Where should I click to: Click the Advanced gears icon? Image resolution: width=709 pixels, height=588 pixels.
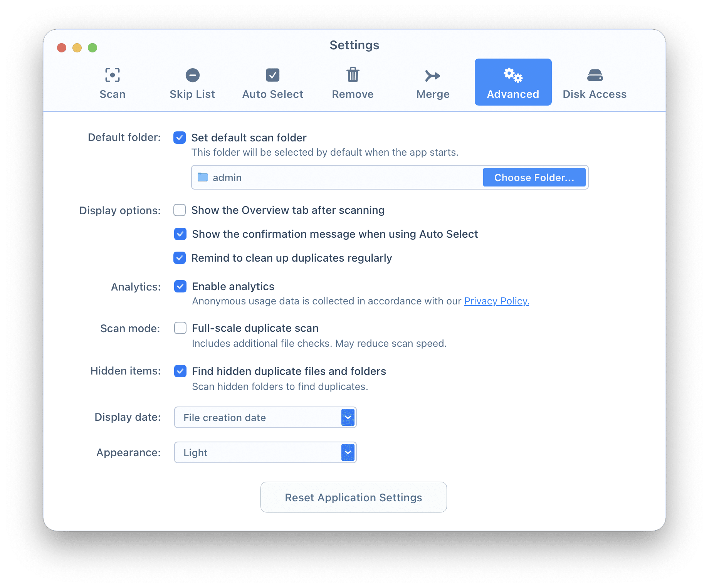point(513,75)
